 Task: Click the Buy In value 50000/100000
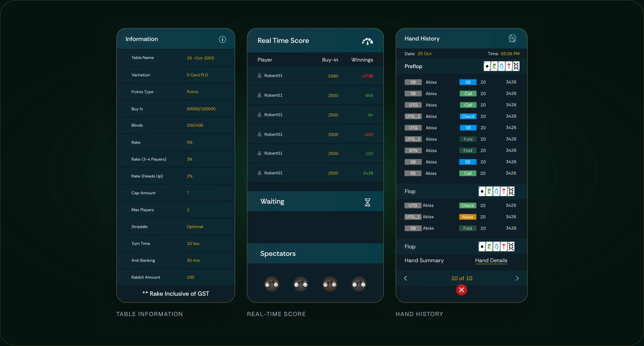coord(201,109)
